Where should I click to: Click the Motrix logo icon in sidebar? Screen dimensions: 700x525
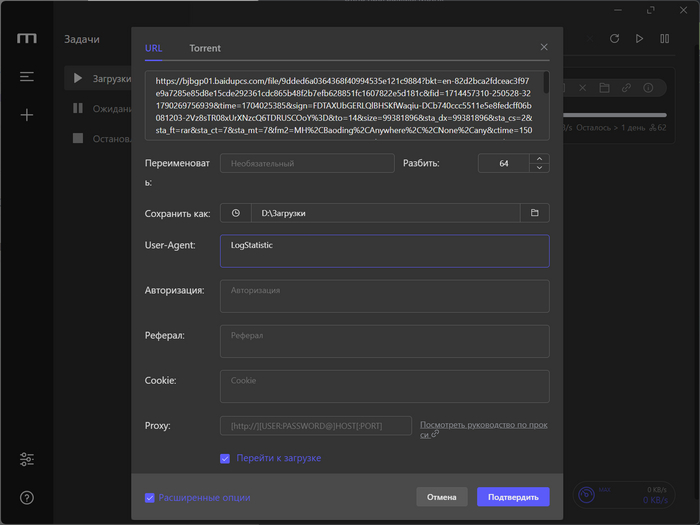27,38
